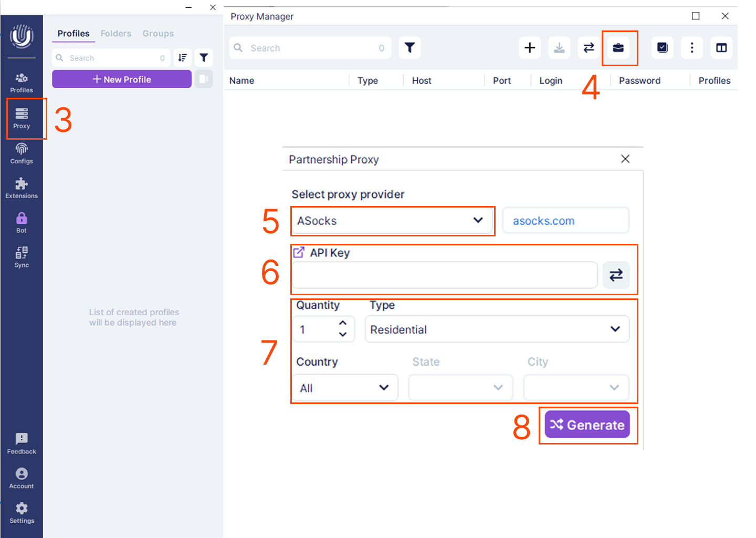Switch to the Groups tab

(x=158, y=34)
